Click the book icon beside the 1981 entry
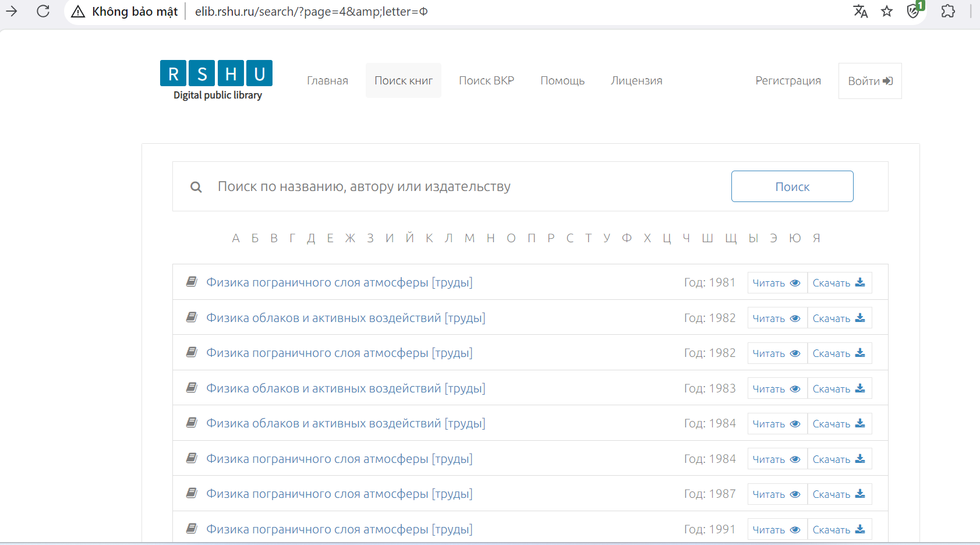 (x=192, y=282)
